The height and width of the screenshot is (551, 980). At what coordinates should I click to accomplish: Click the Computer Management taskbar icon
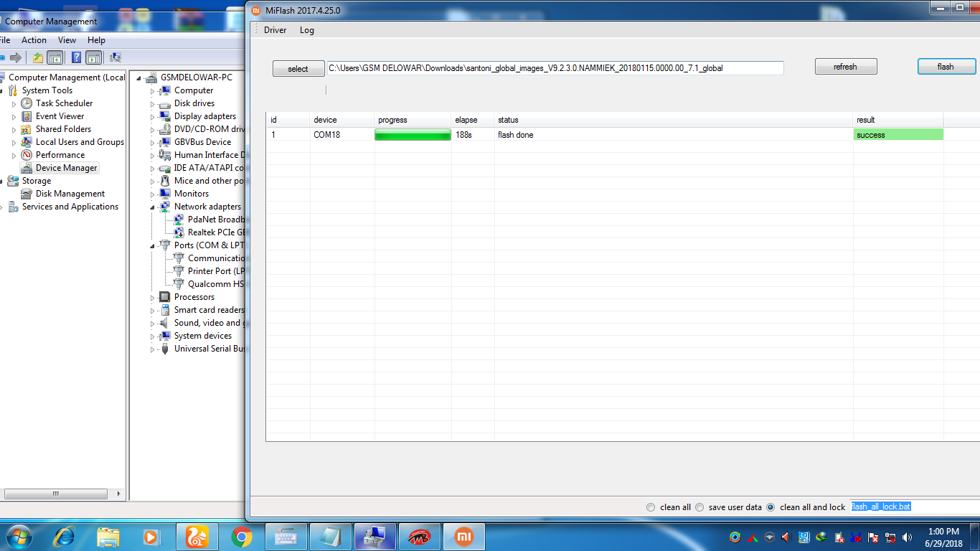[375, 536]
